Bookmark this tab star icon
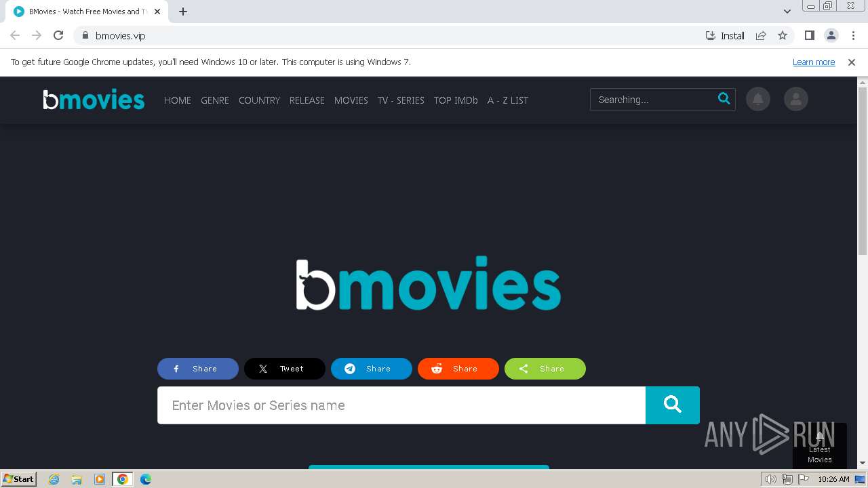Image resolution: width=868 pixels, height=488 pixels. 783,35
